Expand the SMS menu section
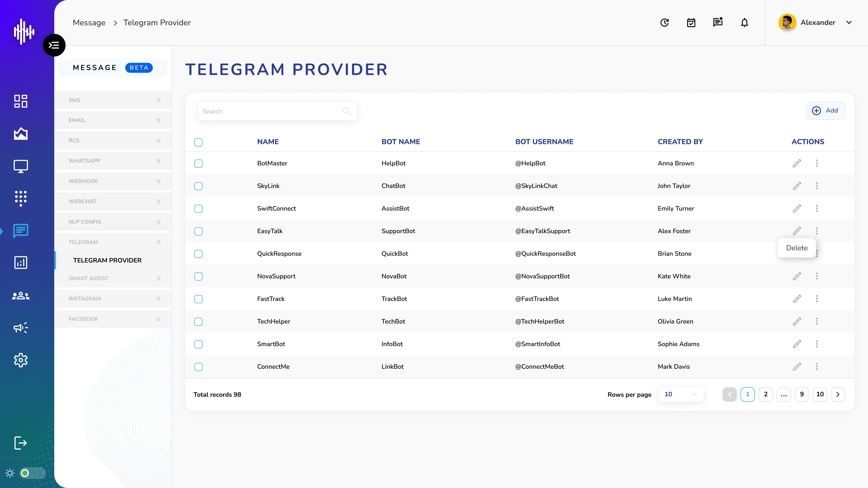 tap(113, 100)
